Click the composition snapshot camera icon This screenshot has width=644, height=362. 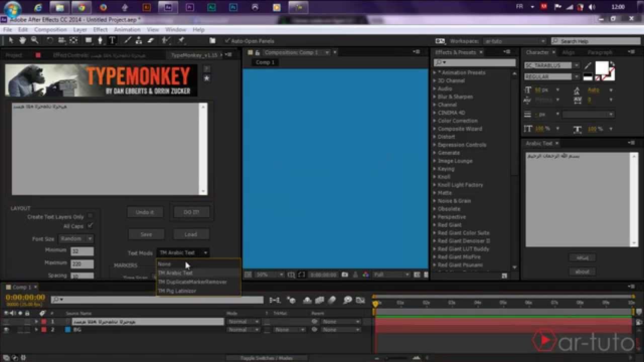pyautogui.click(x=345, y=275)
